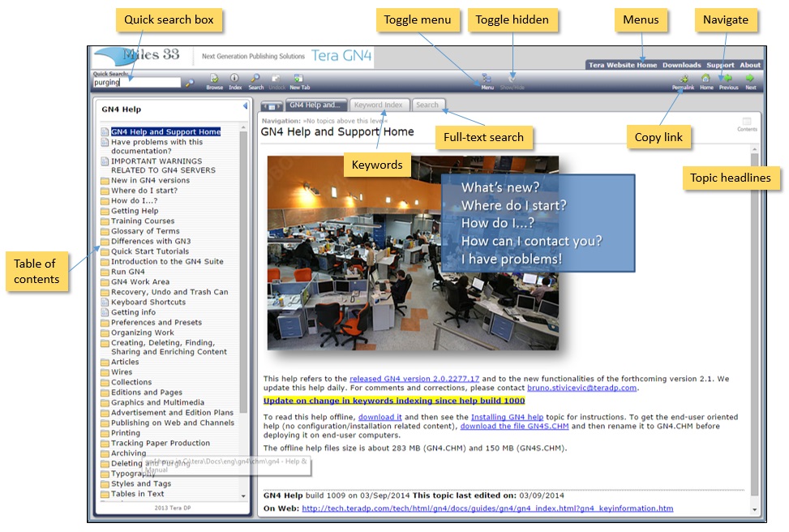This screenshot has width=789, height=532.
Task: Toggle the Show/Hide hidden content icon
Action: pos(512,82)
